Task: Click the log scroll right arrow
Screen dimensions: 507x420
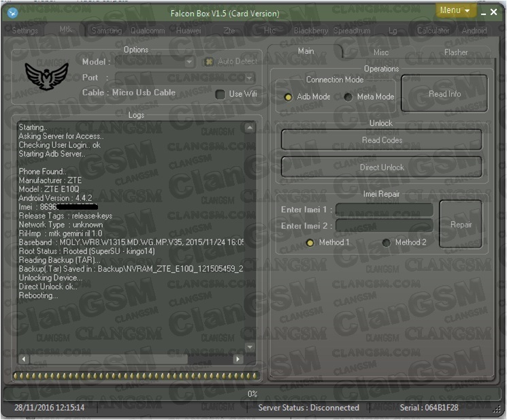Action: click(x=238, y=359)
